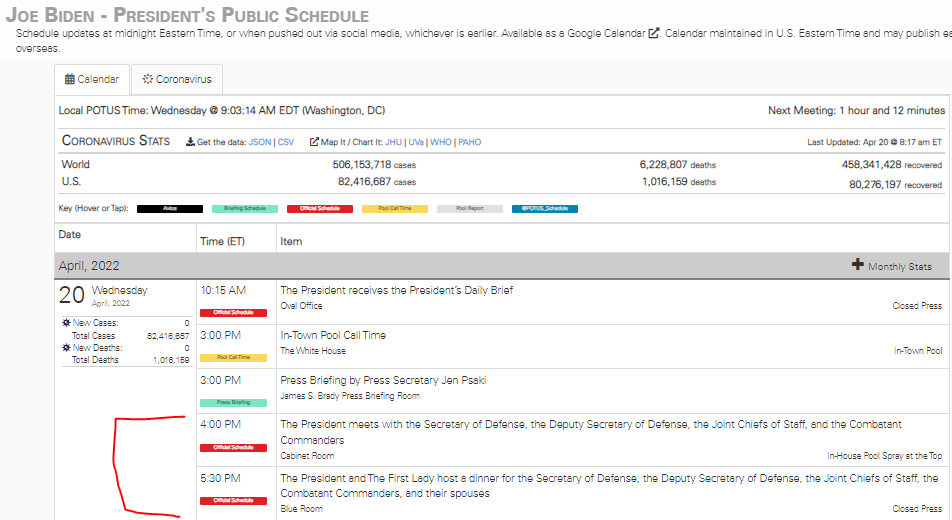Click the Map It external link icon
Image resolution: width=952 pixels, height=520 pixels.
click(x=314, y=142)
